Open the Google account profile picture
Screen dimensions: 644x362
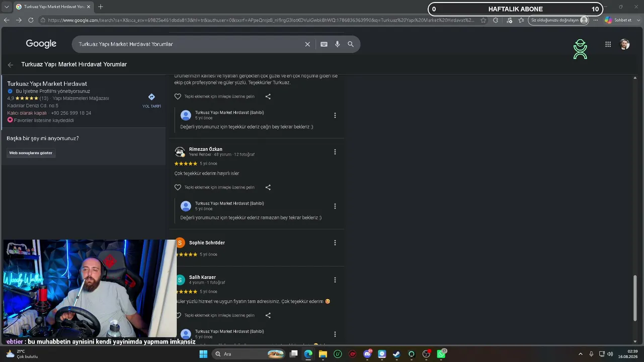coord(624,44)
